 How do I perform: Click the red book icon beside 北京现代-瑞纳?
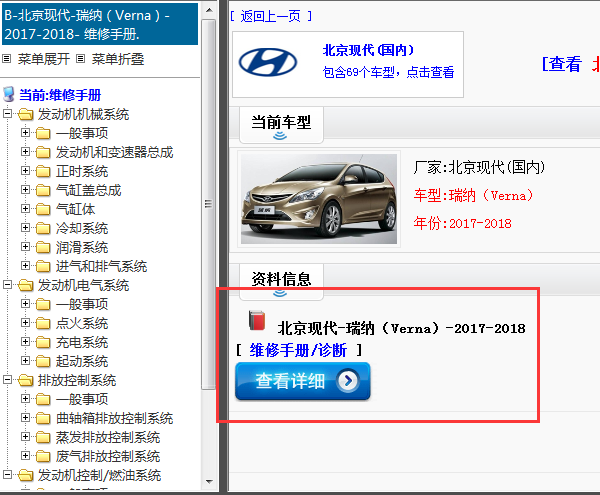(257, 320)
